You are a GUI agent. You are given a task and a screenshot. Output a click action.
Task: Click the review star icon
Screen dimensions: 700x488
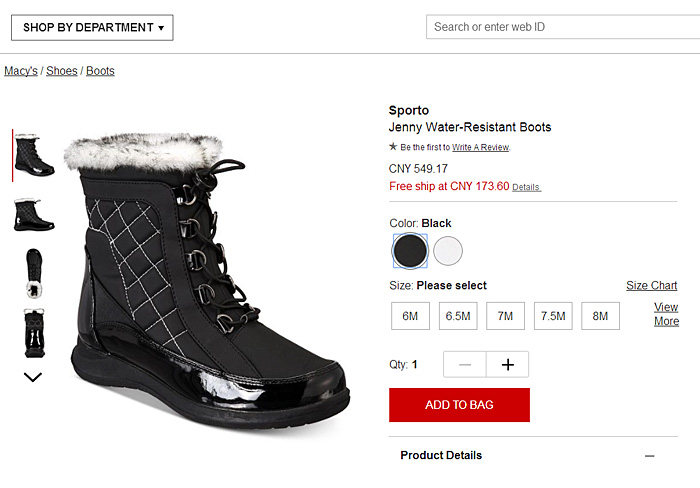click(393, 147)
